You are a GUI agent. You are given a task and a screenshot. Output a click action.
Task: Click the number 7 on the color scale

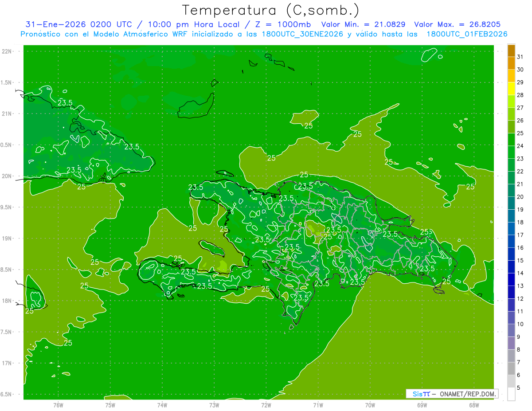click(519, 362)
